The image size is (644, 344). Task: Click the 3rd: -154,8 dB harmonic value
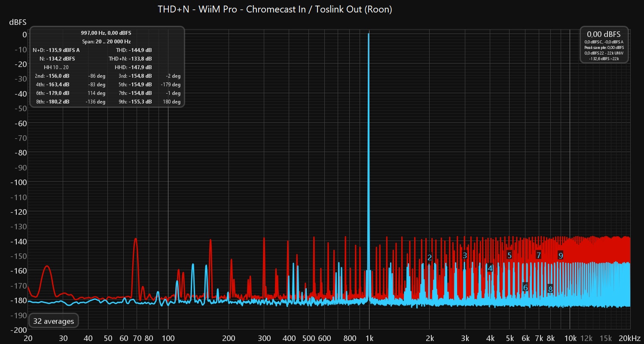tap(135, 76)
